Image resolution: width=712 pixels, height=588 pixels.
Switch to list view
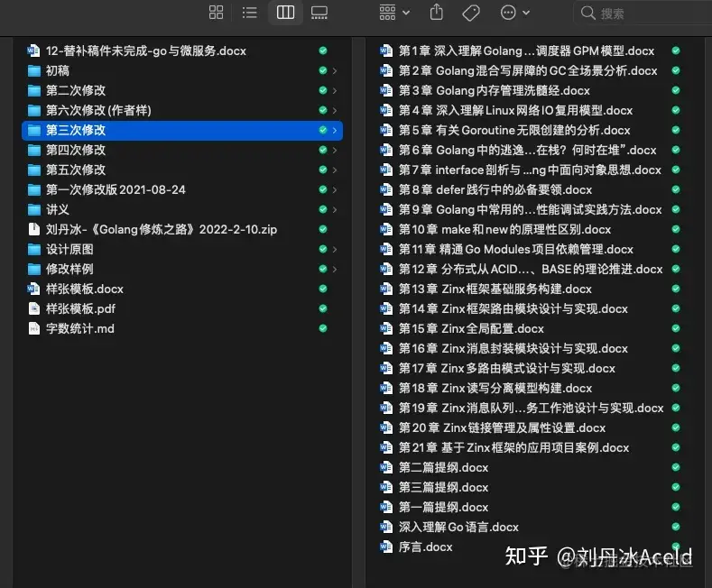click(x=250, y=13)
